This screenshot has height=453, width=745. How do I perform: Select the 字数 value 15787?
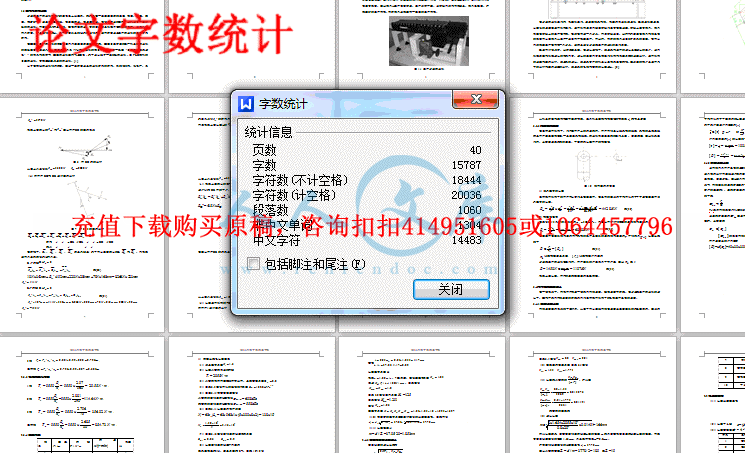pos(467,165)
